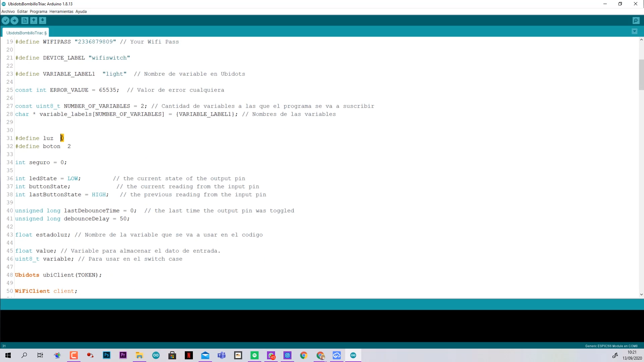This screenshot has height=362, width=644.
Task: Open the Herramientas menu
Action: (61, 11)
